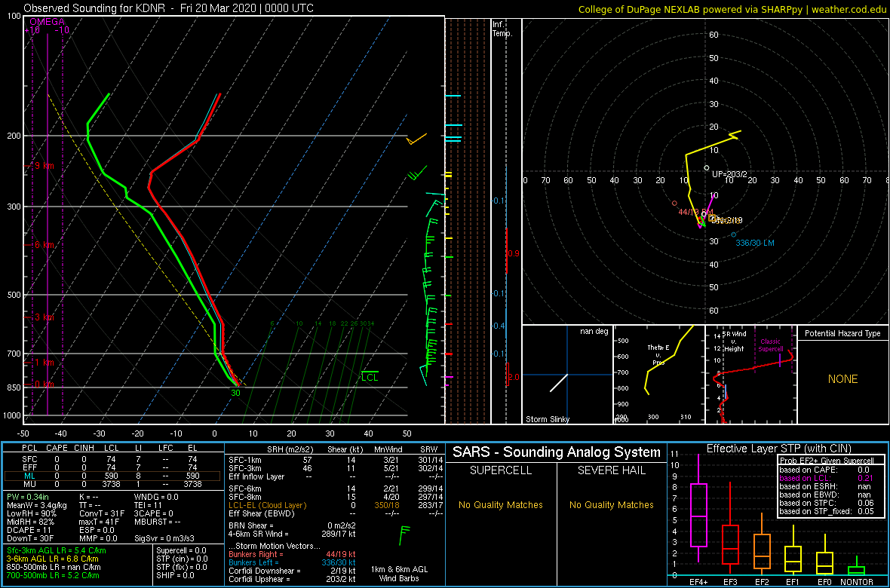Screen dimensions: 890x588
Task: Click the UP=203/2 hodograph label
Action: (x=729, y=174)
